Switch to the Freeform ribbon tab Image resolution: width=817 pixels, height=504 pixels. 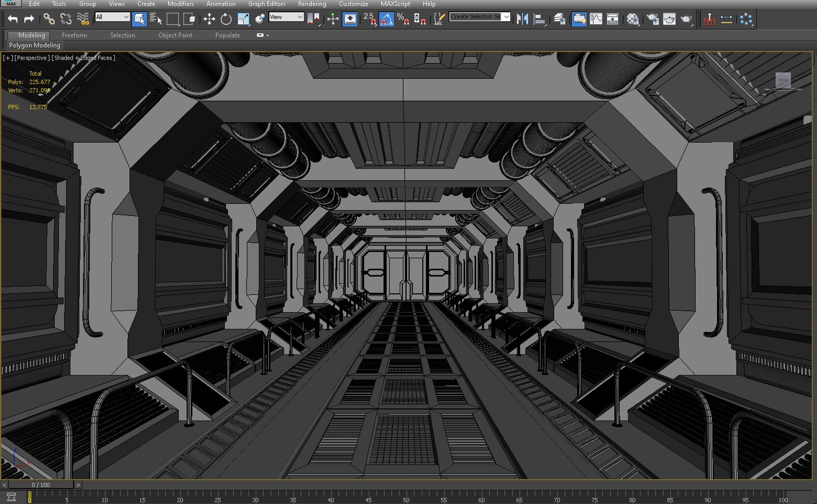click(74, 35)
